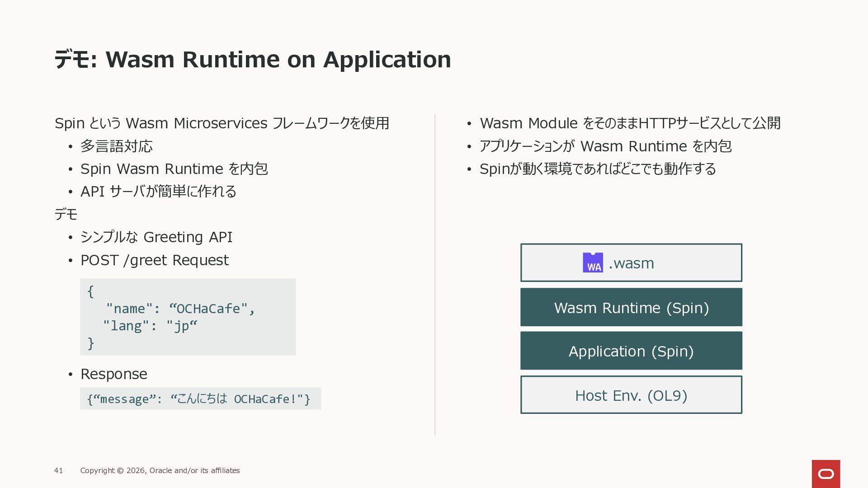
Task: Click the POST /greet Request bullet
Action: coord(154,260)
